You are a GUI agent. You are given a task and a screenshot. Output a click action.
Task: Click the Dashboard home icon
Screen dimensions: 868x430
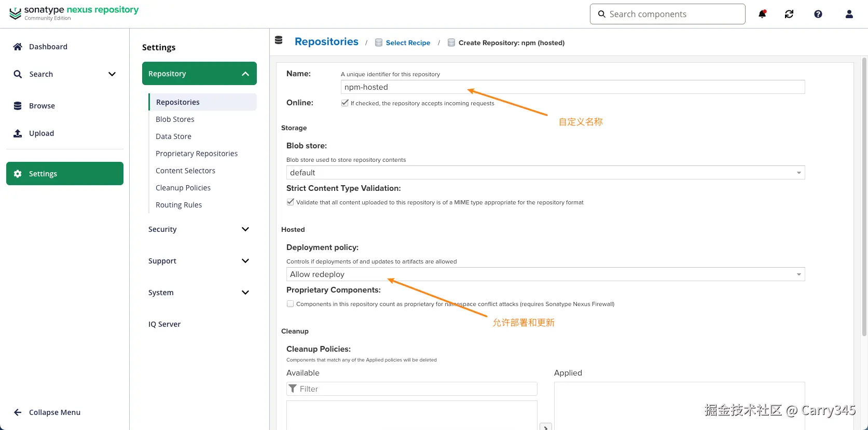point(18,47)
